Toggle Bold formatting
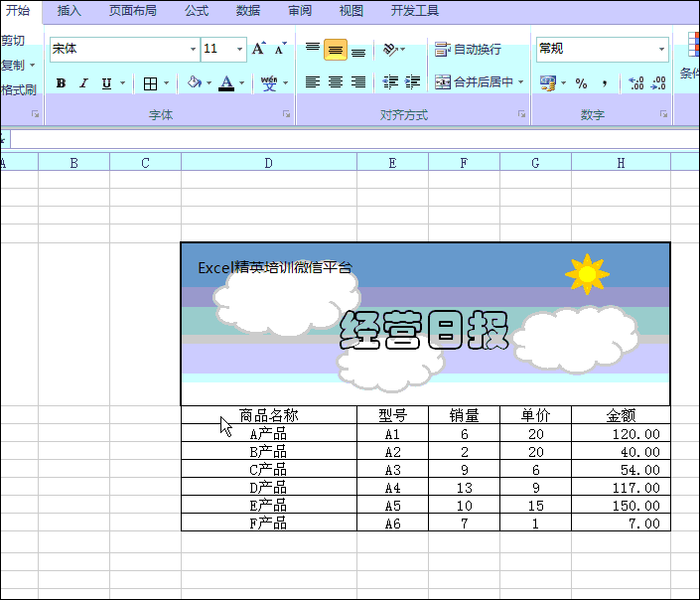Screen dimensions: 700x600 click(x=62, y=83)
